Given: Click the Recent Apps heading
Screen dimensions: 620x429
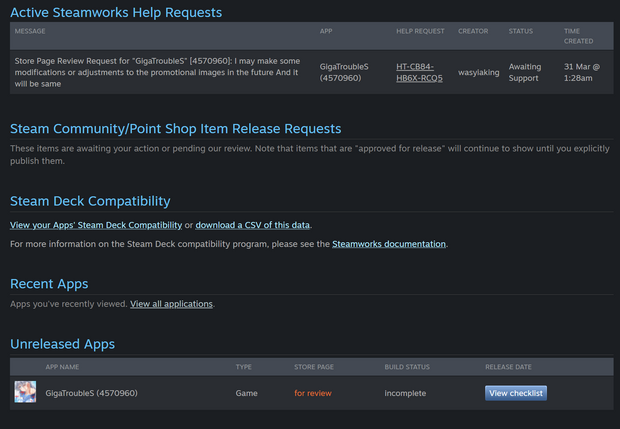Looking at the screenshot, I should [49, 284].
